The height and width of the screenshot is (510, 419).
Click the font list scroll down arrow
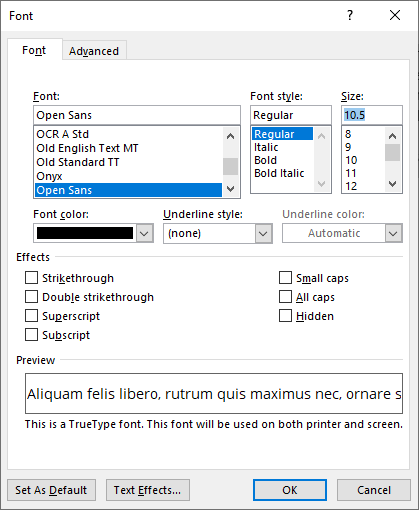point(230,189)
